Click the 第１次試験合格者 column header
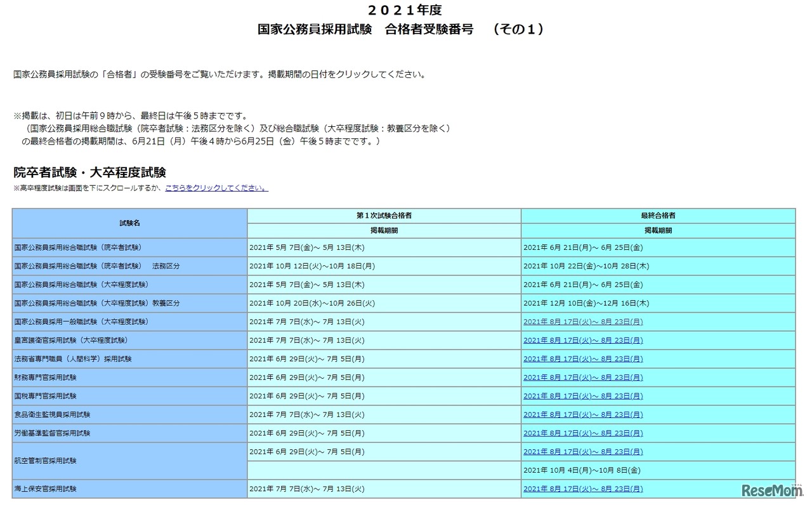Image resolution: width=812 pixels, height=505 pixels. pyautogui.click(x=384, y=216)
